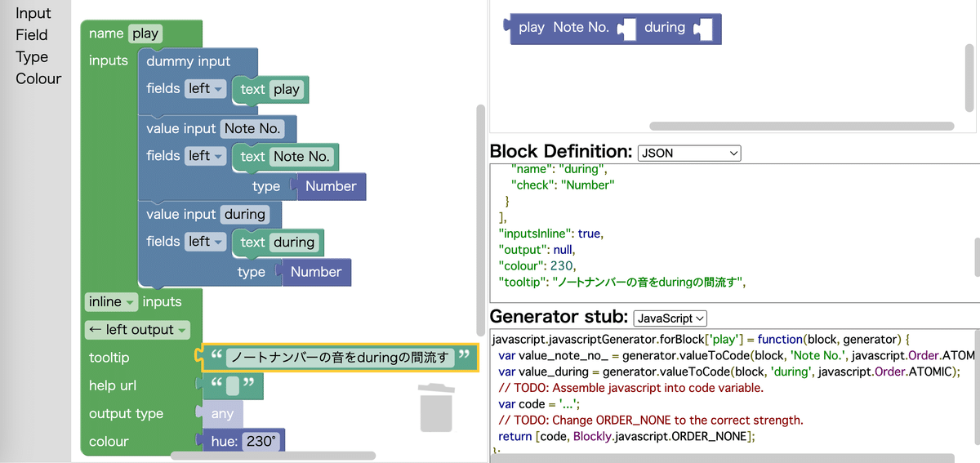Click the preview pane horizontal scrollbar

[x=801, y=126]
